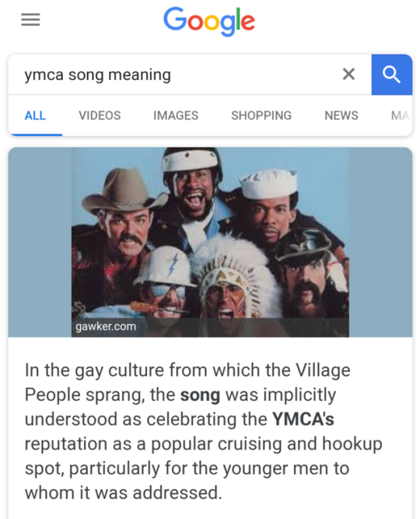420x519 pixels.
Task: Tap the Google logo
Action: (209, 21)
